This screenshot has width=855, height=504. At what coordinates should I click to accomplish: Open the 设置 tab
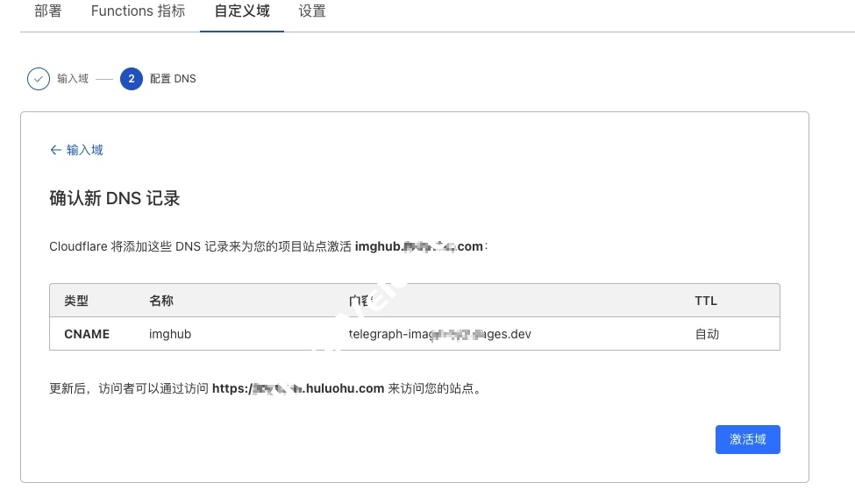(x=312, y=11)
